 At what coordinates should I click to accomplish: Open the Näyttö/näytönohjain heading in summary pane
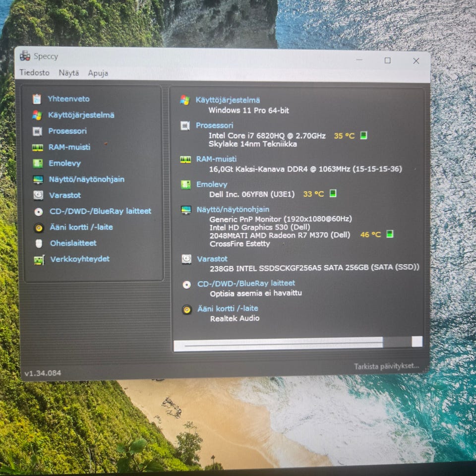(x=233, y=209)
